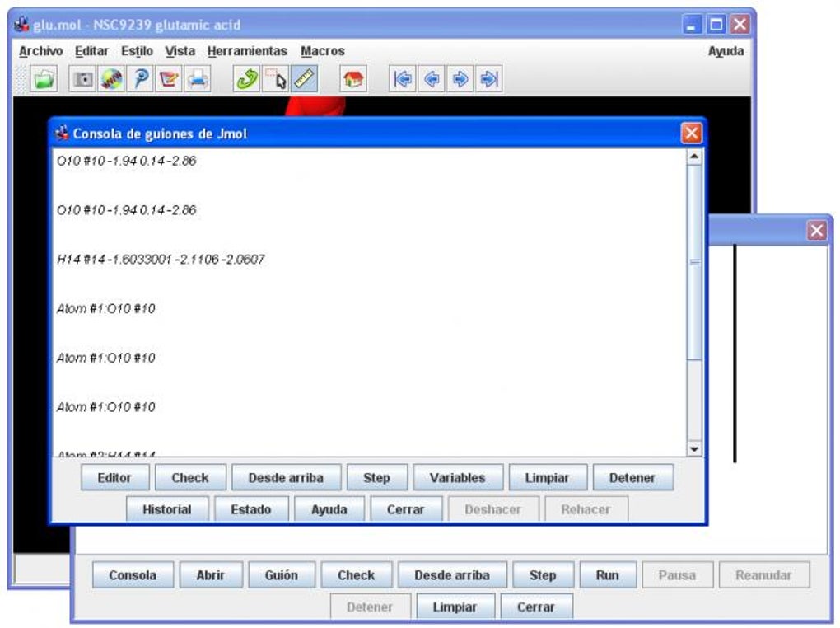Click the home reset view icon
Viewport: 840px width, 628px height.
353,79
